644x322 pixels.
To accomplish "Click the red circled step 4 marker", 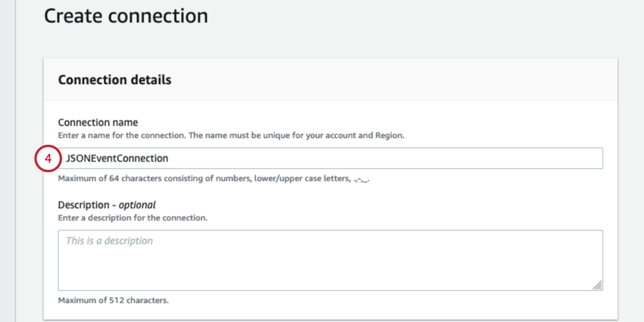I will tap(48, 158).
